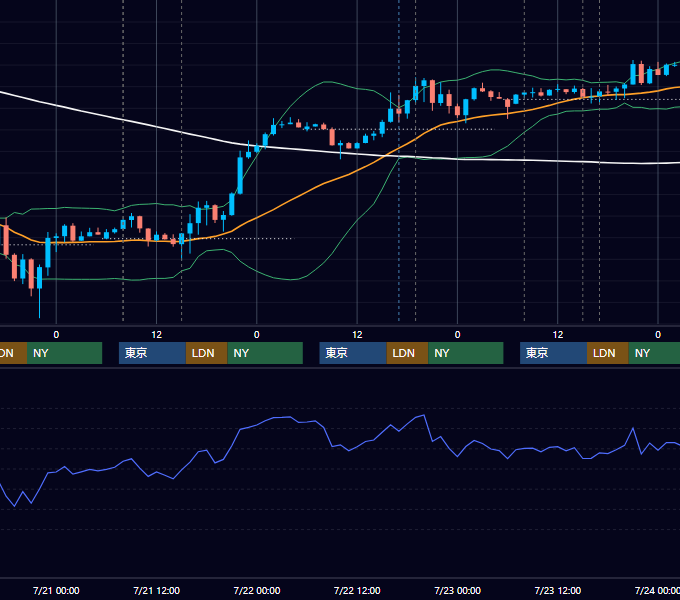Click hour marker 12 for 7/22

(x=357, y=335)
